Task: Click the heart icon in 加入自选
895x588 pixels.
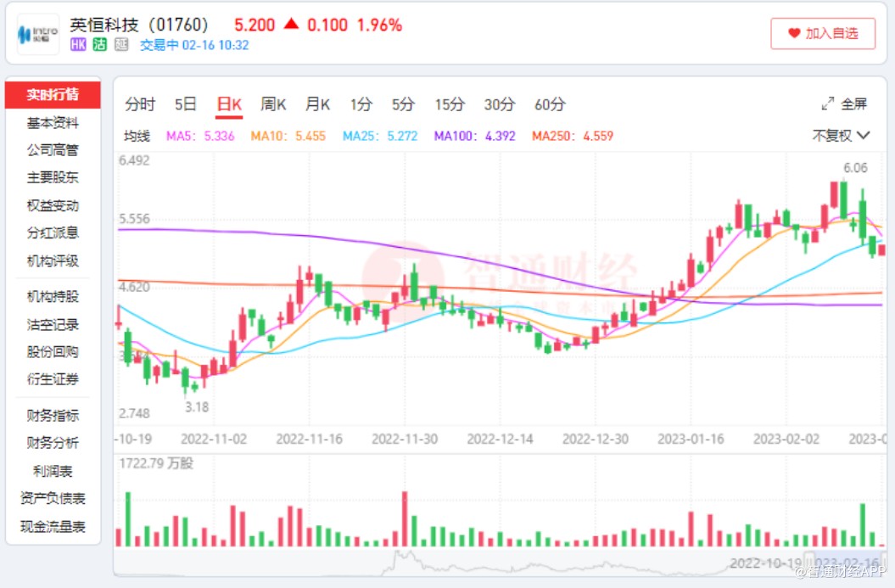Action: (794, 33)
